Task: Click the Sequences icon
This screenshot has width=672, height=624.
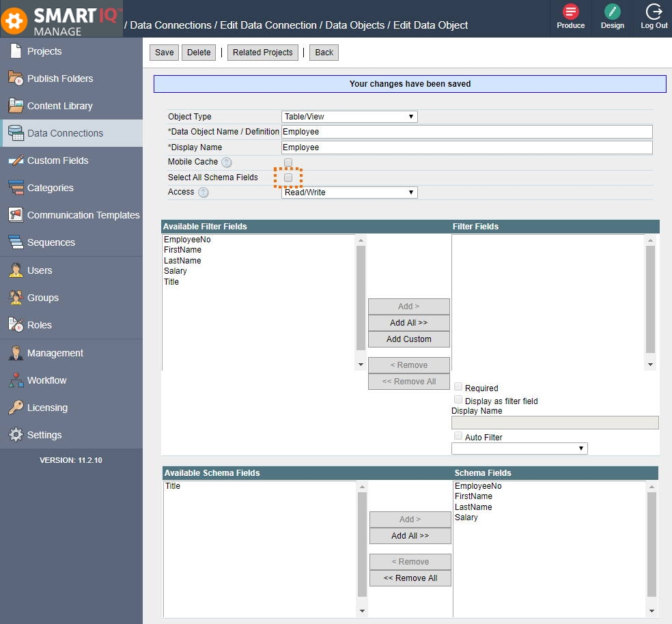Action: tap(16, 242)
